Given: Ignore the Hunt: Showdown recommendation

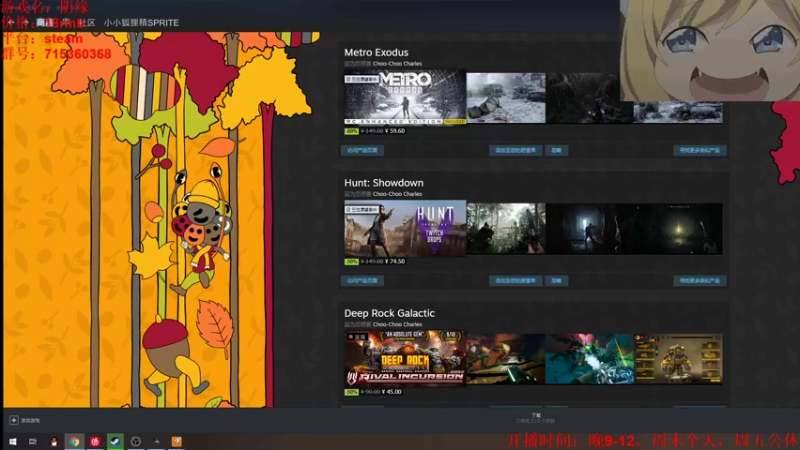Looking at the screenshot, I should tap(556, 280).
